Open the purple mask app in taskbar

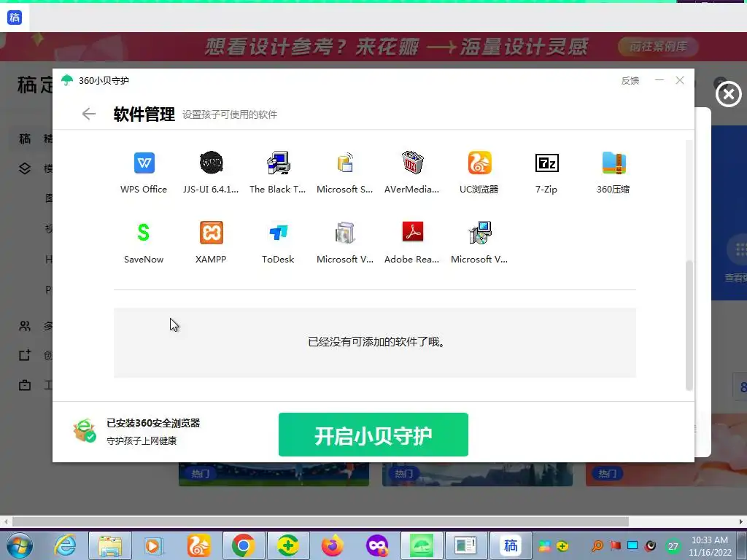point(377,545)
